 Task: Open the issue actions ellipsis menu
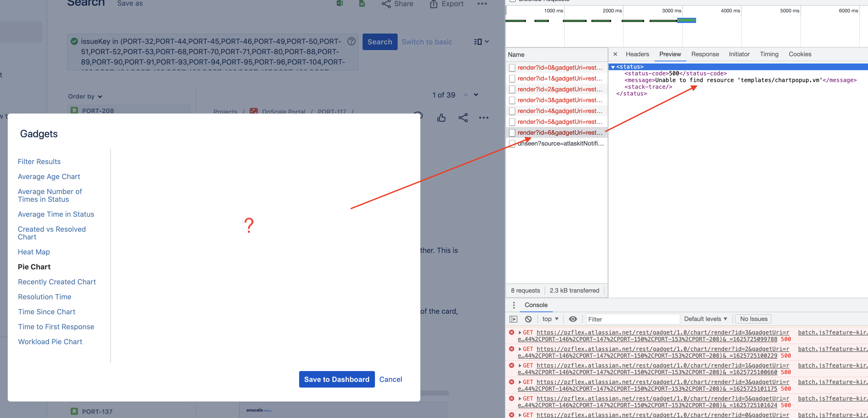tap(484, 118)
